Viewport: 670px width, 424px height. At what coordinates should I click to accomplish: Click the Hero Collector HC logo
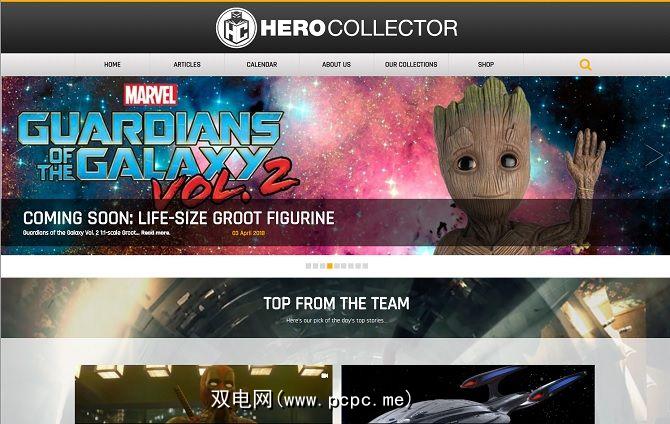[x=236, y=28]
